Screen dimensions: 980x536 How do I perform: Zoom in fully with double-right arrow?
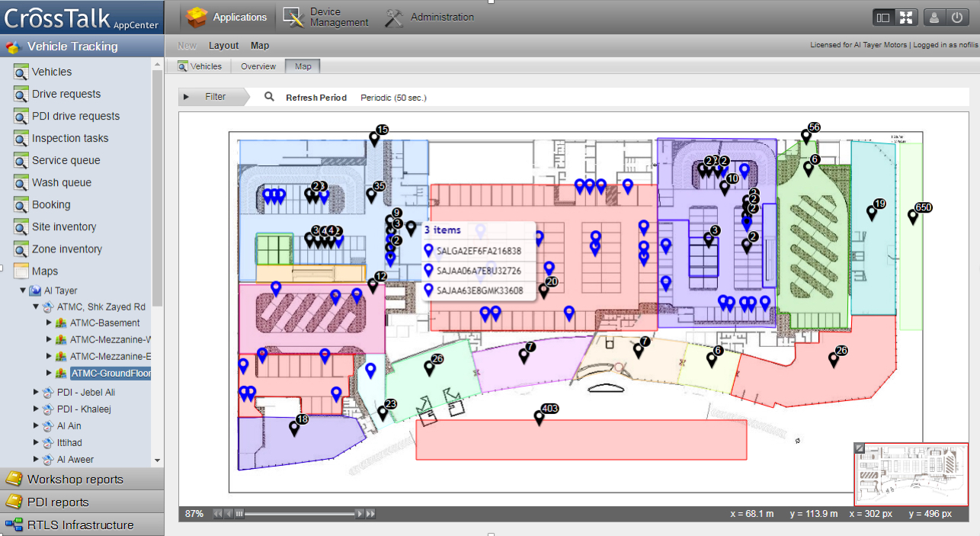tap(370, 514)
